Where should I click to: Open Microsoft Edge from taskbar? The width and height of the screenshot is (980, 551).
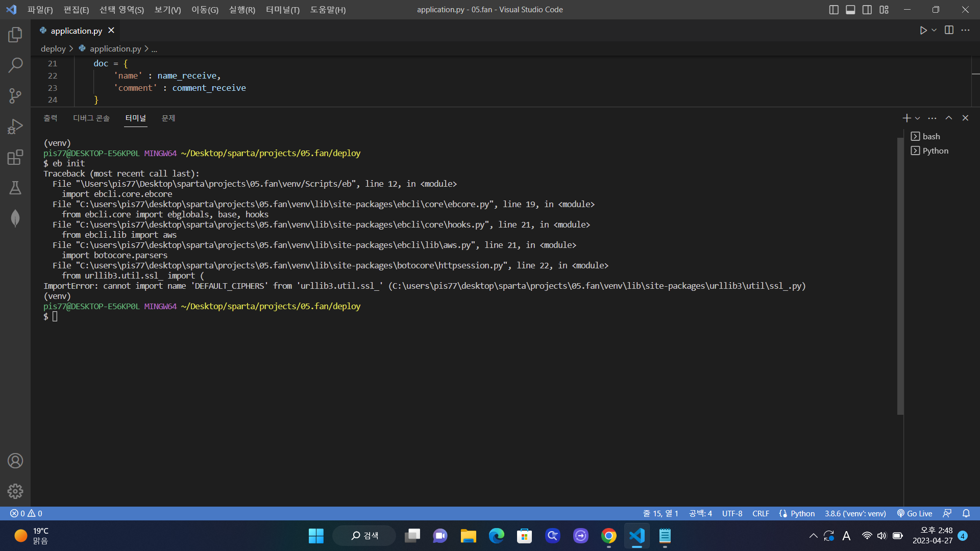pos(496,536)
